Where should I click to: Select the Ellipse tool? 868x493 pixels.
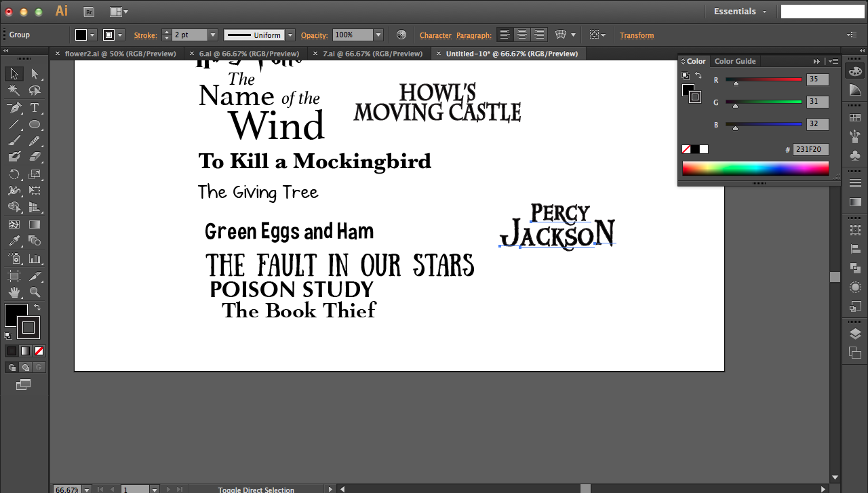[35, 124]
